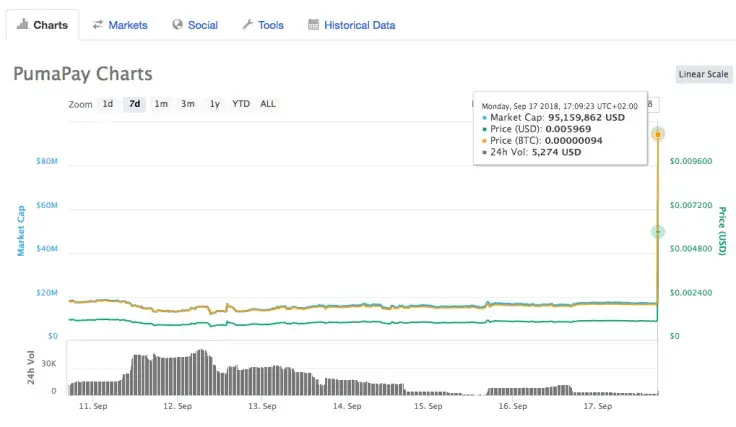Zoom the chart to 1m
Viewport: 736px width, 427px height.
[x=161, y=104]
